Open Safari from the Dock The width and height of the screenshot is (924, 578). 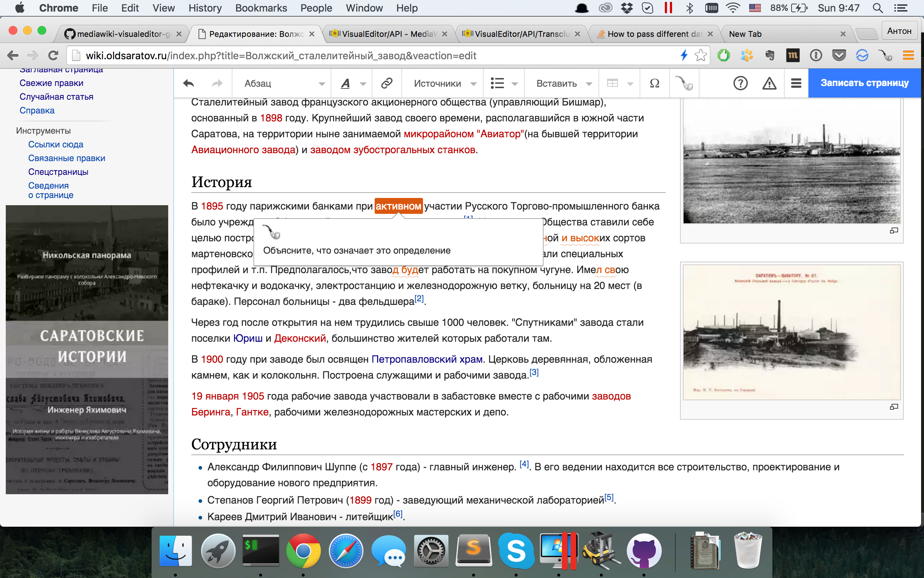[x=346, y=551]
